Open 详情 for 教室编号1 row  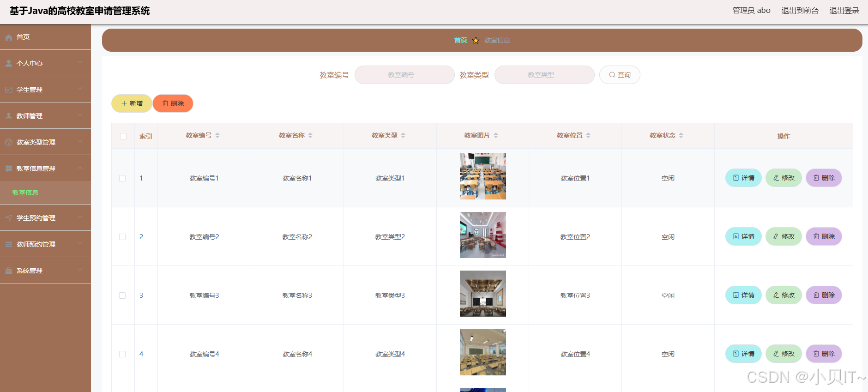(x=743, y=178)
